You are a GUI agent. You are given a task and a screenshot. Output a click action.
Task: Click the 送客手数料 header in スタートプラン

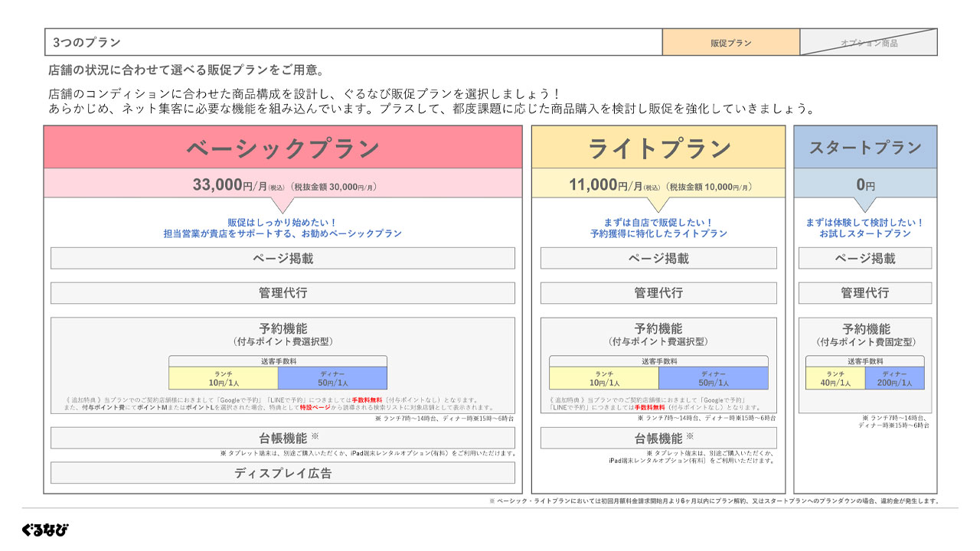(866, 360)
